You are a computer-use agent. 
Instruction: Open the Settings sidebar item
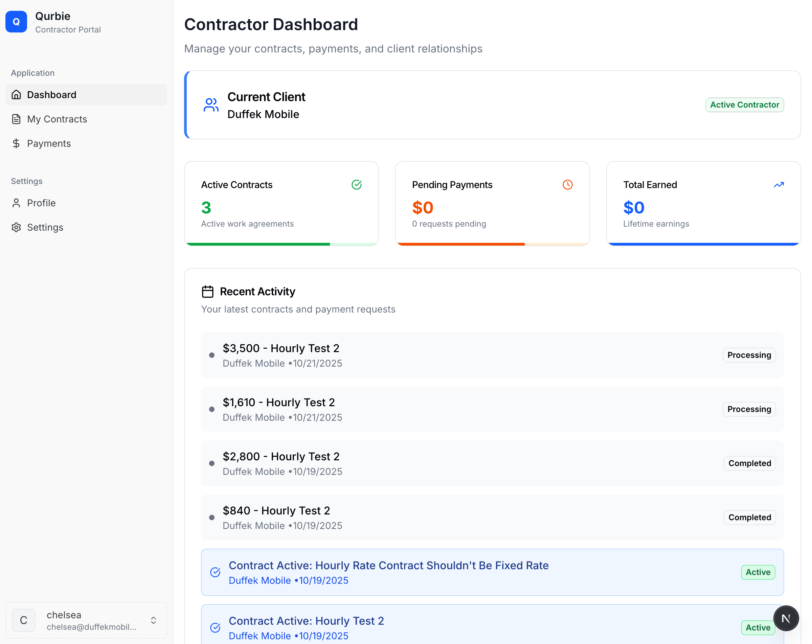pos(86,228)
